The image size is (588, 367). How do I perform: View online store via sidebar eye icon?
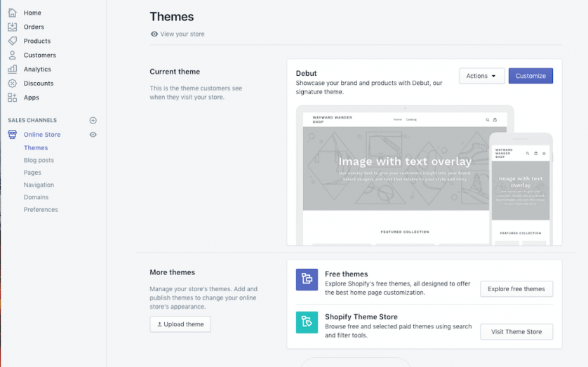click(x=93, y=135)
